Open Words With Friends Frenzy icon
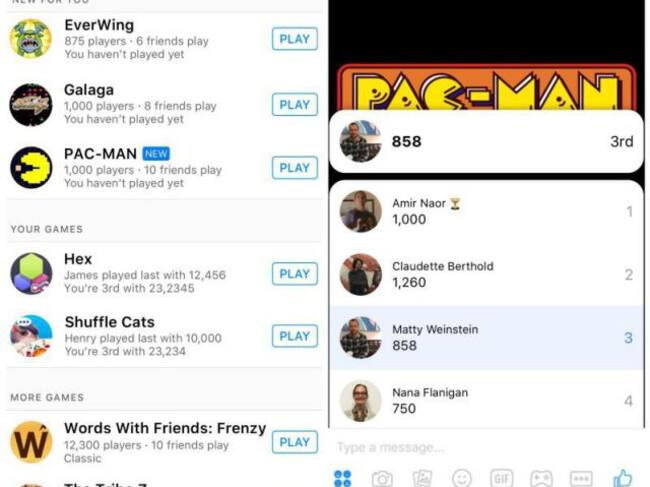Viewport: 650px width, 487px height. tap(31, 442)
